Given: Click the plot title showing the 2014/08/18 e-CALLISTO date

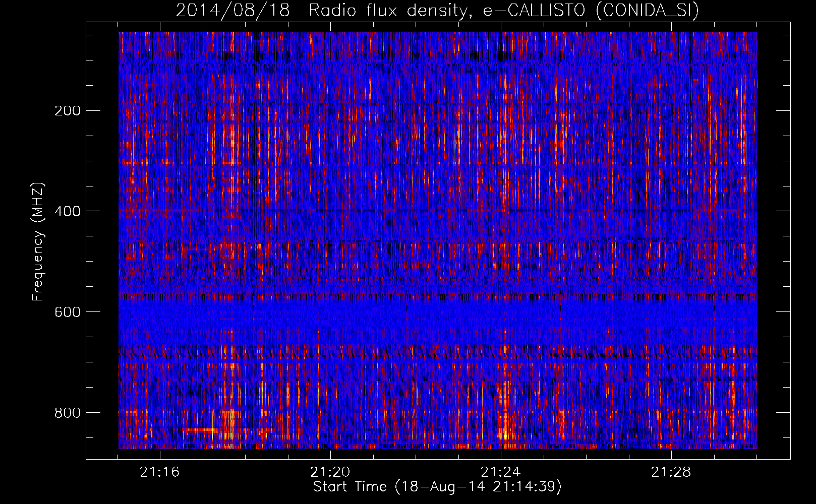Looking at the screenshot, I should [x=437, y=10].
